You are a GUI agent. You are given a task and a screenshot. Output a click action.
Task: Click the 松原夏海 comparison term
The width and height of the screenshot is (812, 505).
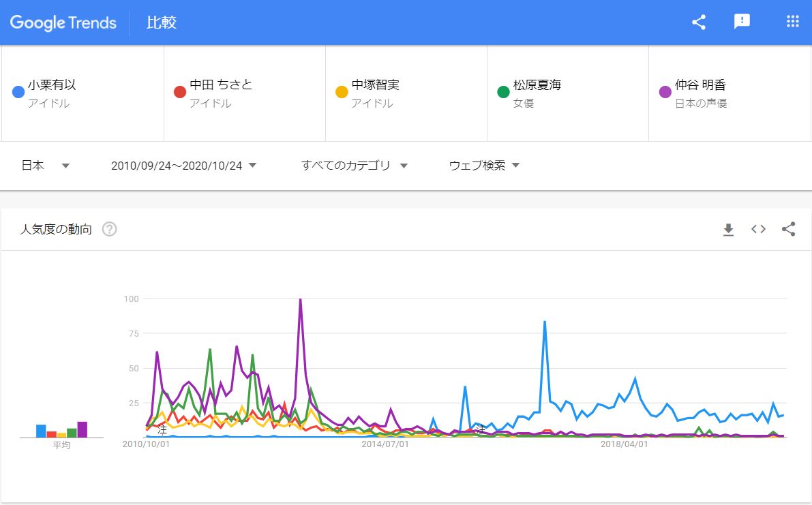pos(537,85)
